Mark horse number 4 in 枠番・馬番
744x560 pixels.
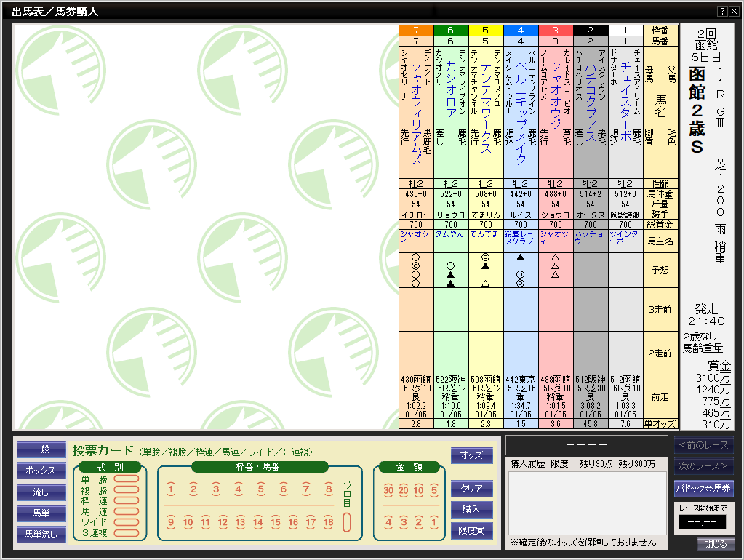239,489
